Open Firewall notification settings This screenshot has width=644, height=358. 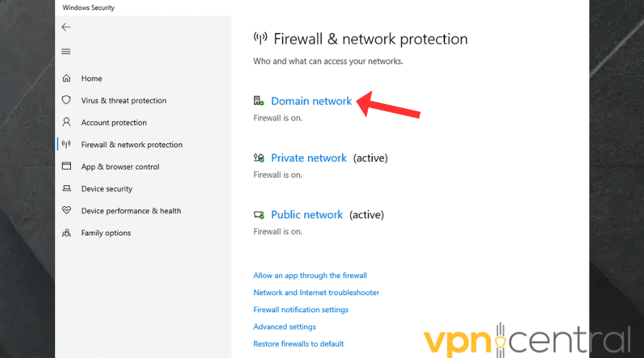click(x=301, y=310)
